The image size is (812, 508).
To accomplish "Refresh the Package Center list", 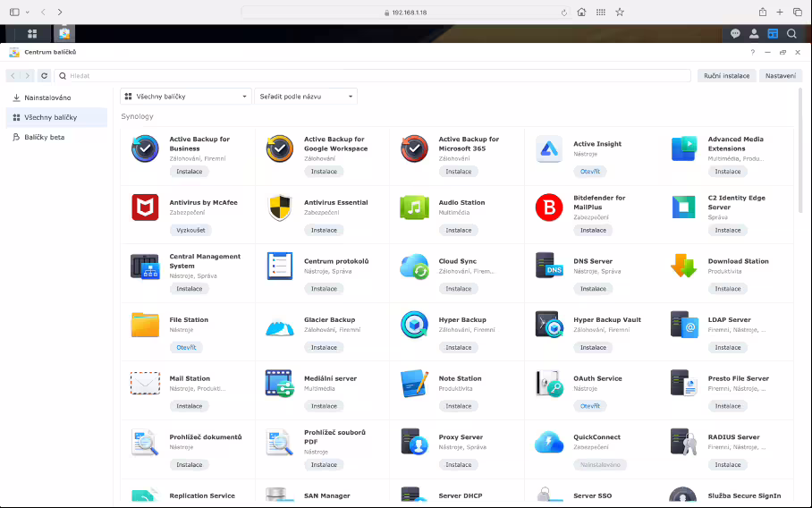I will tap(45, 76).
